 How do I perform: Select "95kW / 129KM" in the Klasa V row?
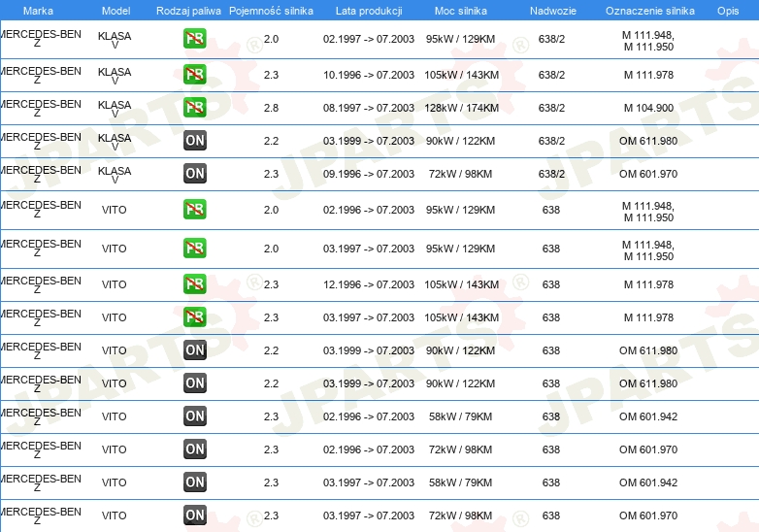click(460, 39)
